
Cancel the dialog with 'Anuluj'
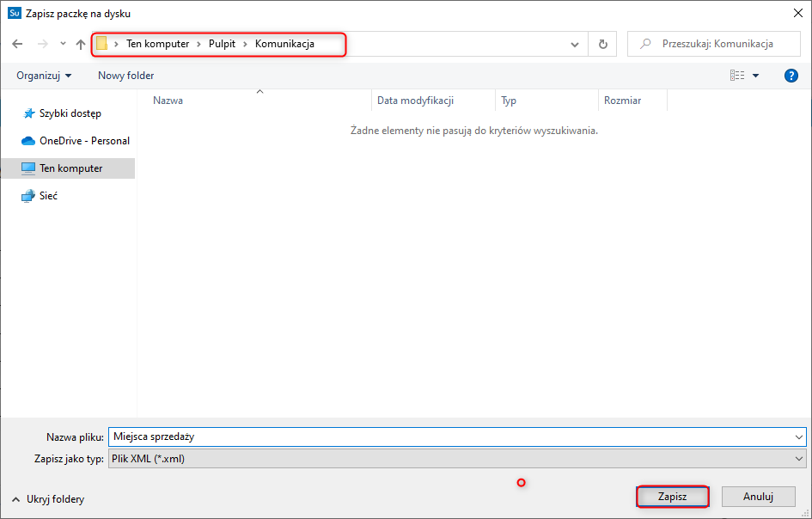coord(758,497)
